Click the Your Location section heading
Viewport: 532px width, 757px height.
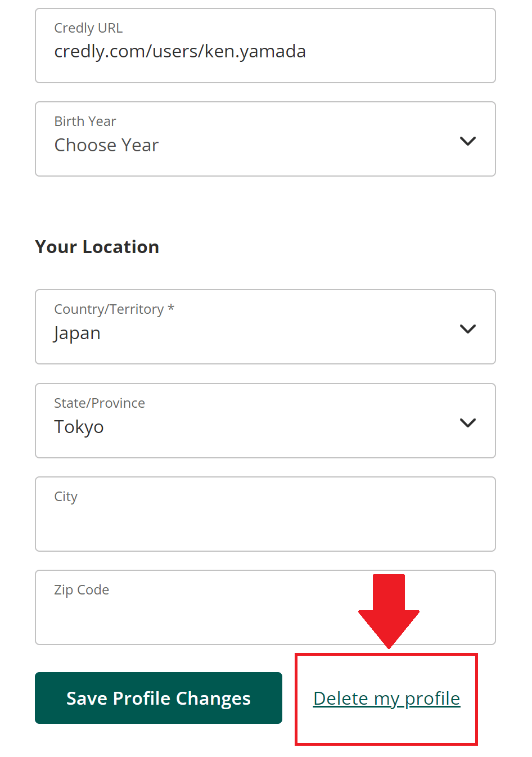tap(97, 247)
